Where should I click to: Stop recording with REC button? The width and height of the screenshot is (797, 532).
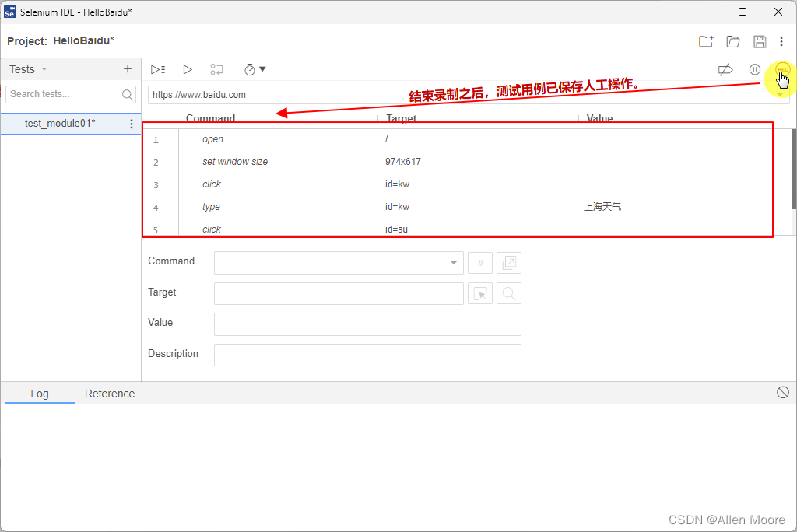[783, 70]
